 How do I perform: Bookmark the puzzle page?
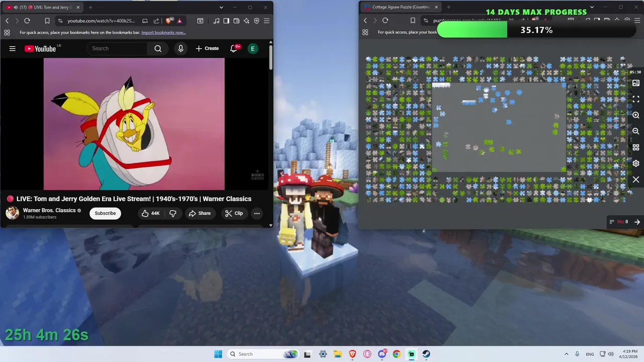point(413,21)
